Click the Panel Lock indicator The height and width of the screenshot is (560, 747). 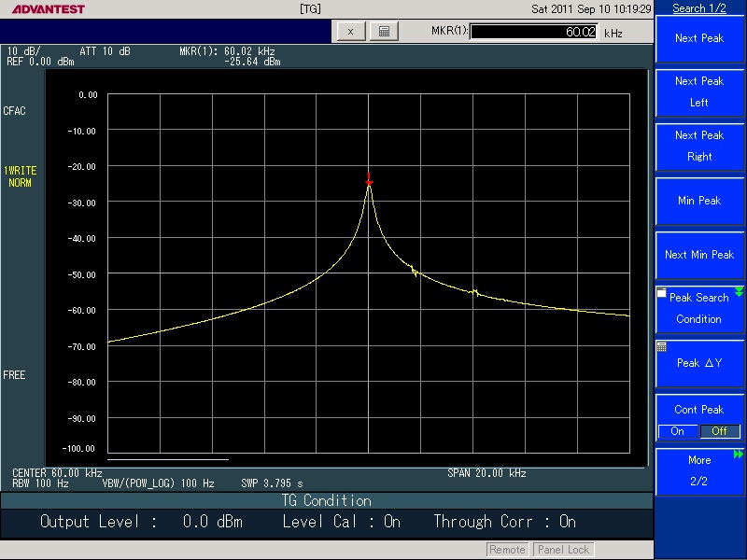[x=562, y=550]
